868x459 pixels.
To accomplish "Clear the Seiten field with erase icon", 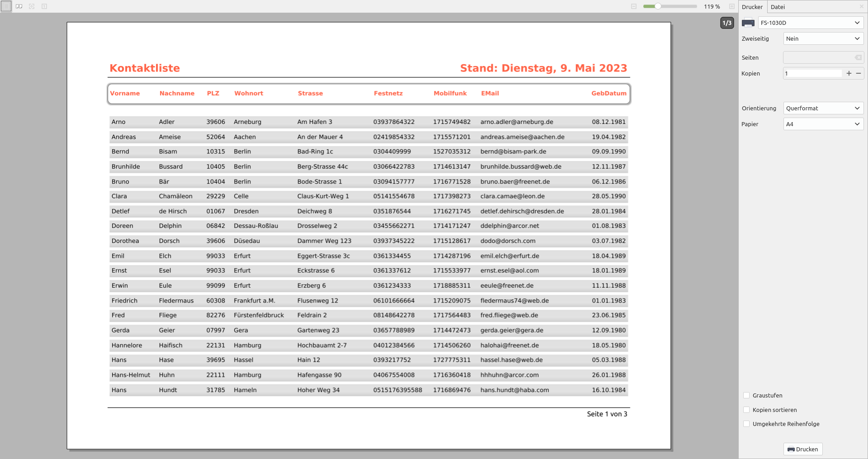I will (x=858, y=57).
